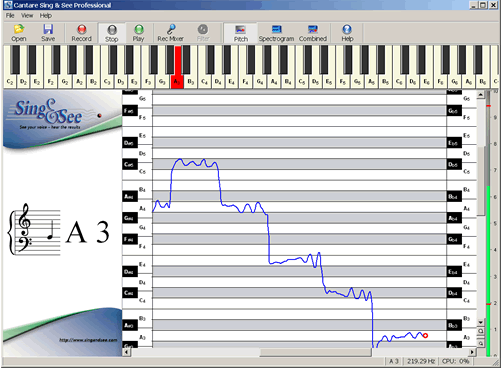
Task: Play the D6 piano key
Action: pyautogui.click(x=413, y=82)
